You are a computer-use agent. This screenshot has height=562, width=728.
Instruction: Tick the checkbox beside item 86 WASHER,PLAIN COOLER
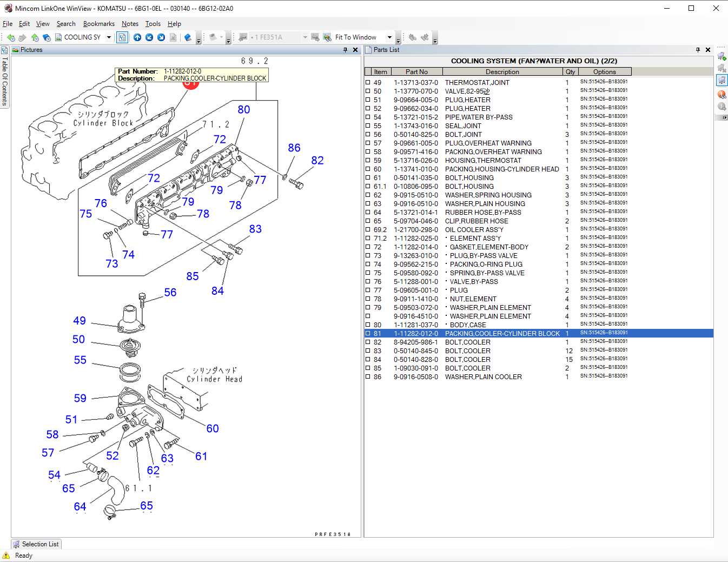click(368, 377)
